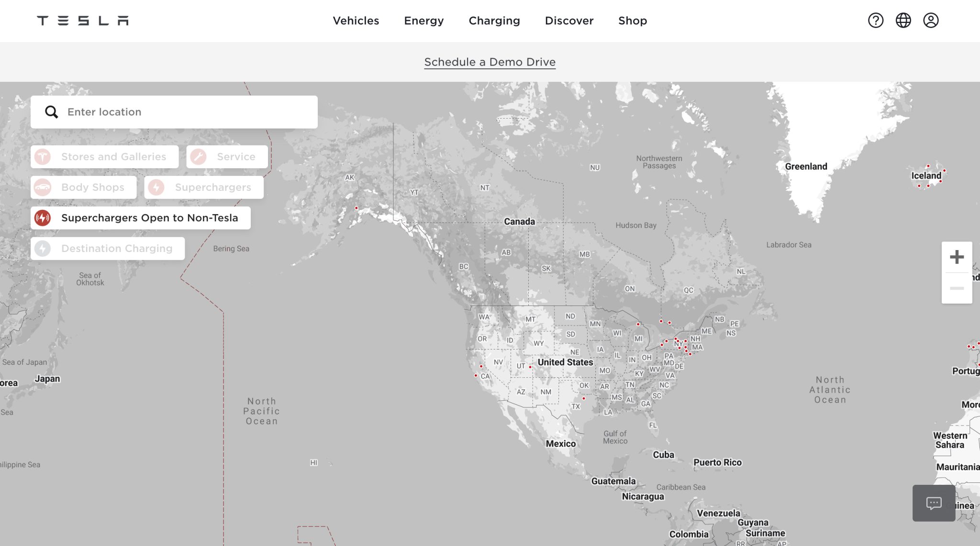
Task: Click the Bering Sea map label
Action: [x=231, y=249]
